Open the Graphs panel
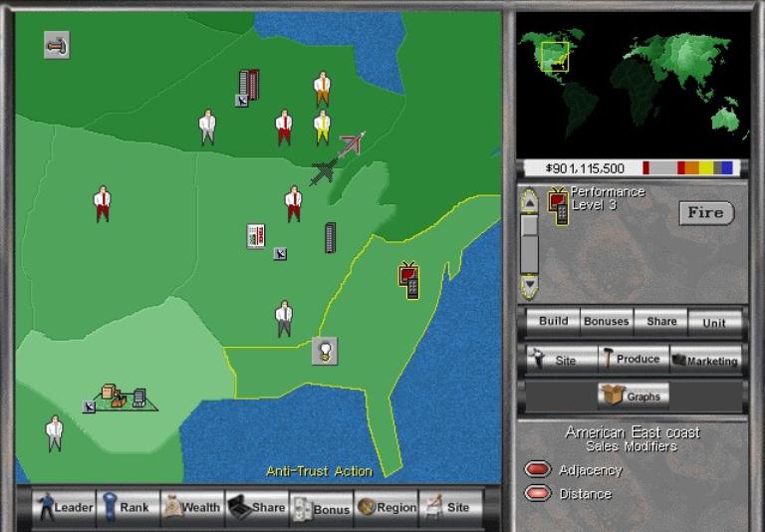 tap(633, 396)
